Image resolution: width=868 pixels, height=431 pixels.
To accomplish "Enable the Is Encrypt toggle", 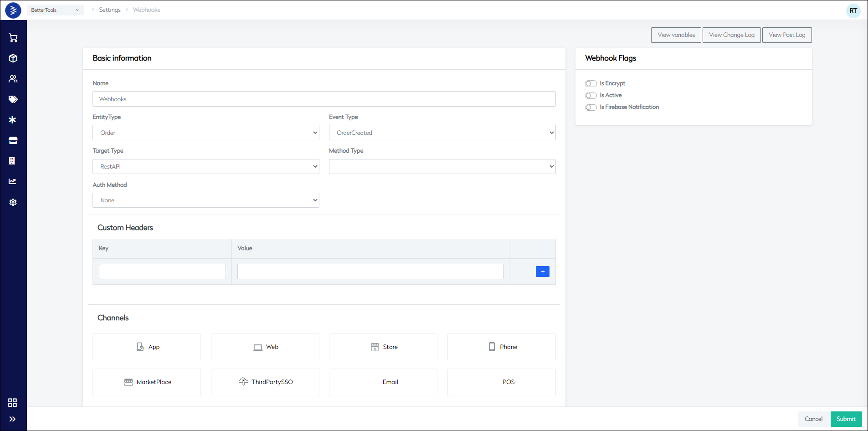I will [x=591, y=83].
